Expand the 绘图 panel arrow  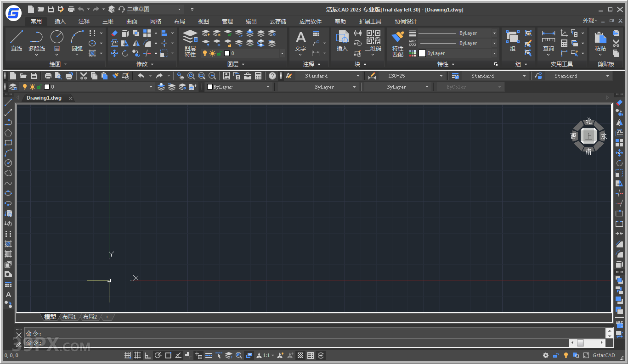65,64
